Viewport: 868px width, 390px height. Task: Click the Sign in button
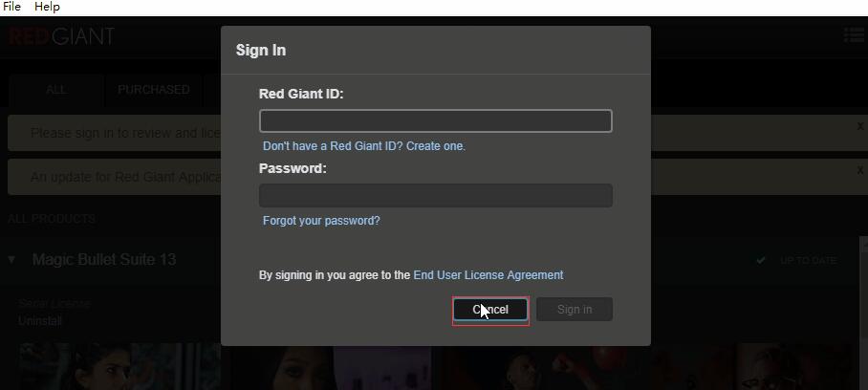pos(575,310)
